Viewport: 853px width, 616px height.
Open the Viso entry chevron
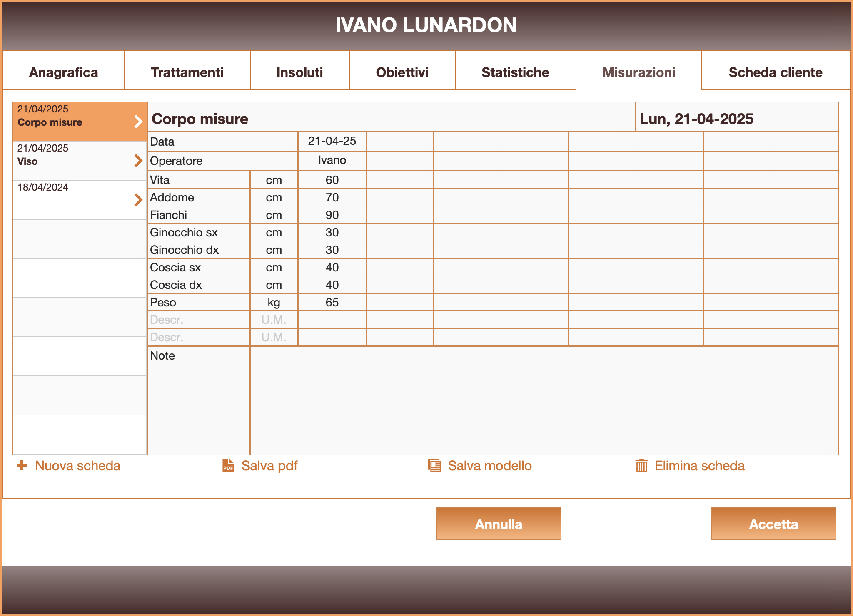point(138,161)
